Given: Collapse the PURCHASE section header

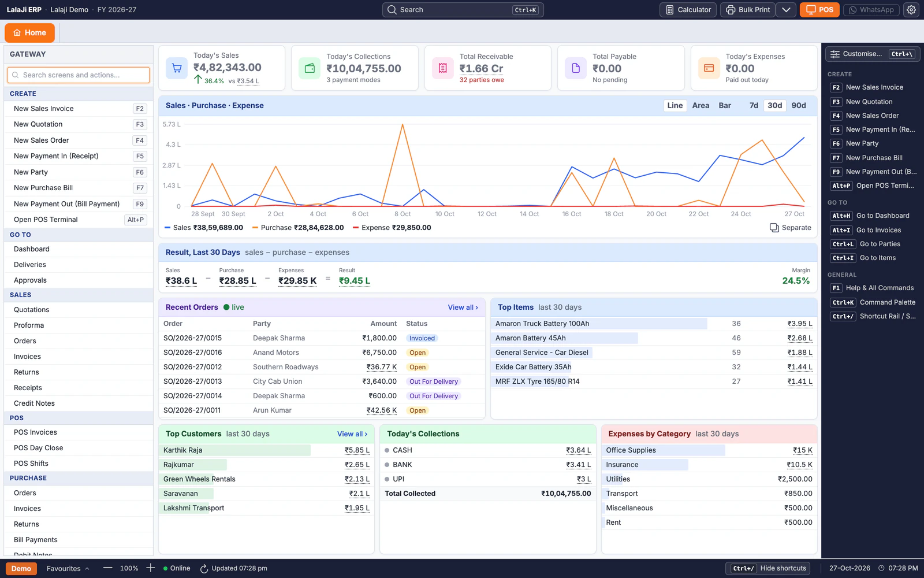Looking at the screenshot, I should pyautogui.click(x=79, y=478).
